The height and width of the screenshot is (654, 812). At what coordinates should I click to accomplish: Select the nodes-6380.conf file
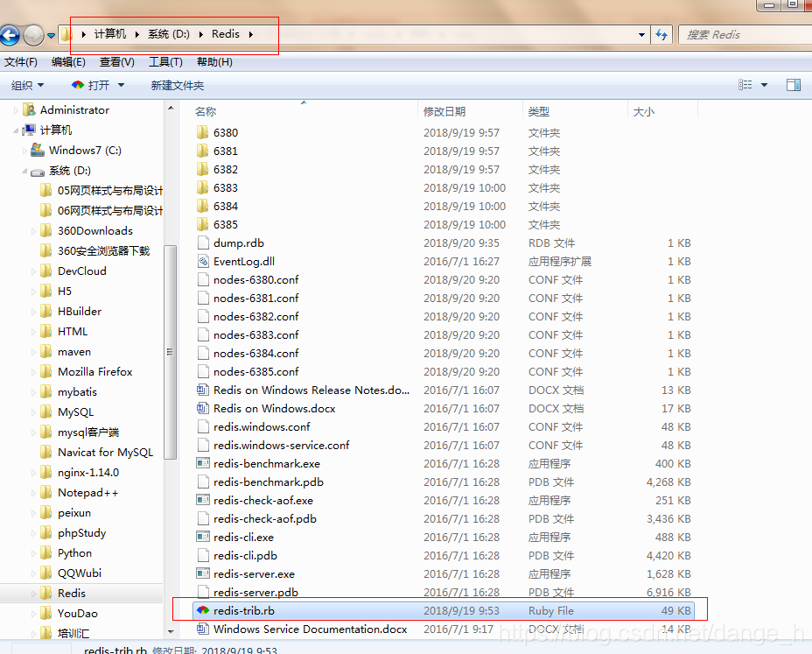tap(255, 280)
